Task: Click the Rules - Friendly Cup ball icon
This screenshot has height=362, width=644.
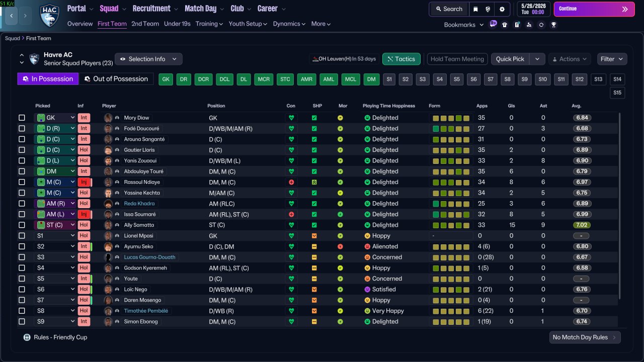Action: pyautogui.click(x=27, y=337)
